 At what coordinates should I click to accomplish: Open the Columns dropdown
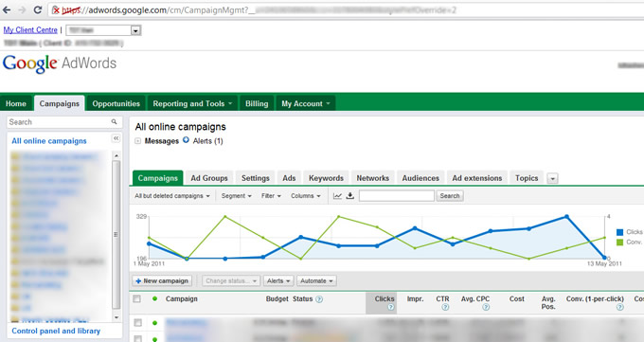(x=306, y=196)
